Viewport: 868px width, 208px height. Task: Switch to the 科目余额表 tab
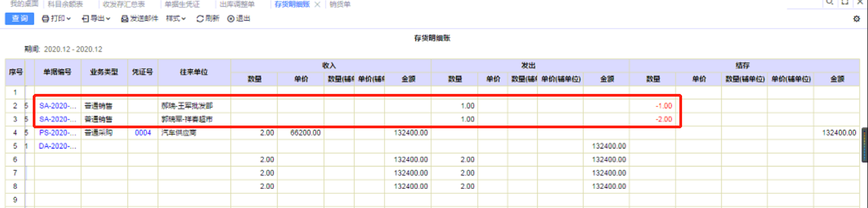pos(65,4)
